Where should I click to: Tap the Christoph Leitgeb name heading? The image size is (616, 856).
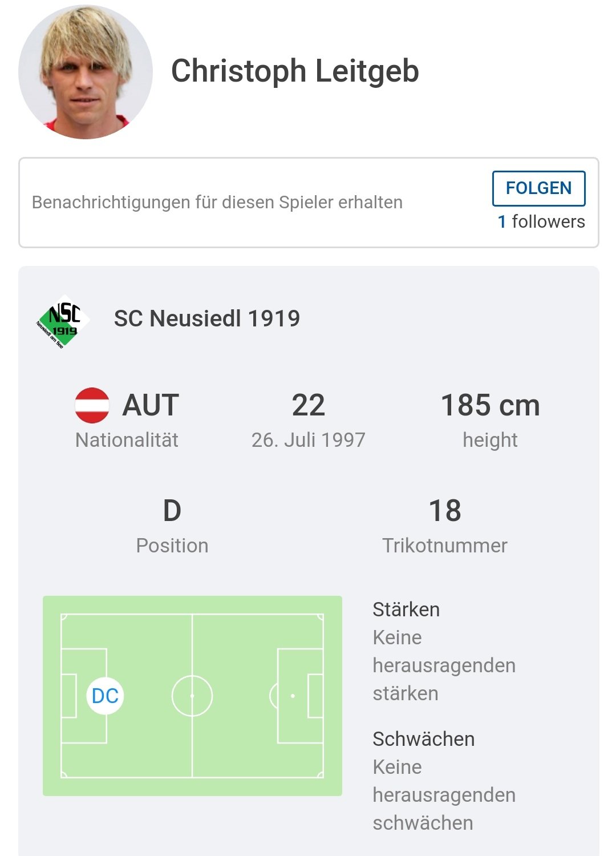pyautogui.click(x=295, y=71)
